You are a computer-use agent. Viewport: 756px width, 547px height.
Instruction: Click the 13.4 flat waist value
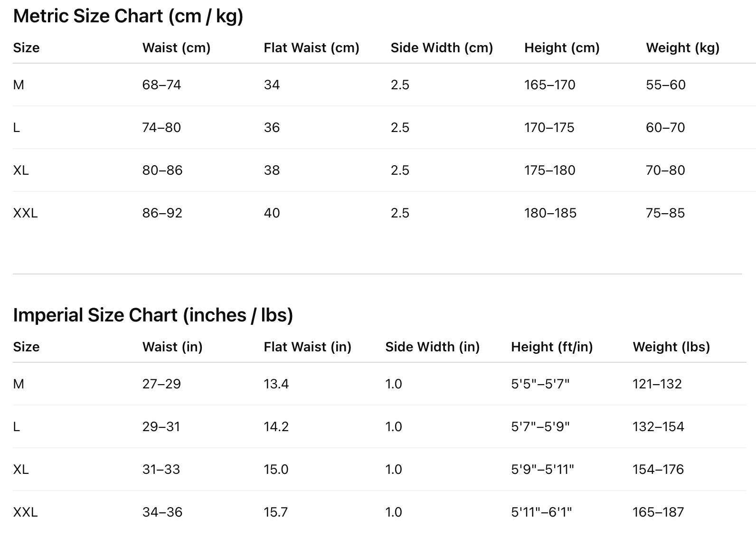(276, 384)
